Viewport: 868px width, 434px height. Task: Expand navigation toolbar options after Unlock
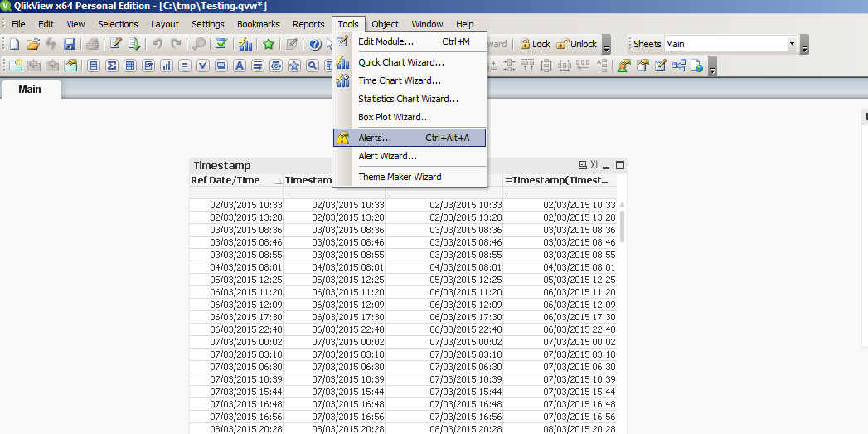click(607, 45)
